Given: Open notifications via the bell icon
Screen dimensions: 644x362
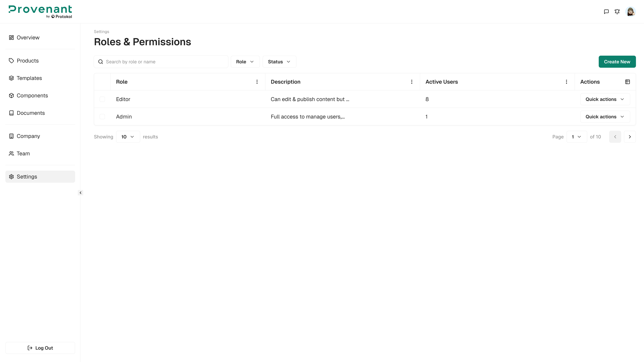Looking at the screenshot, I should (617, 12).
